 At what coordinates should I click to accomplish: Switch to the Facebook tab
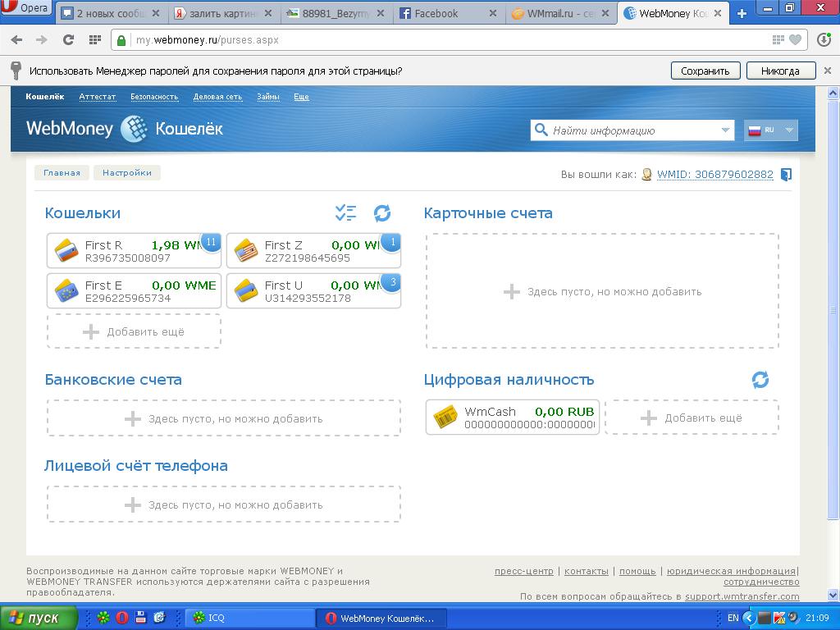click(x=449, y=13)
